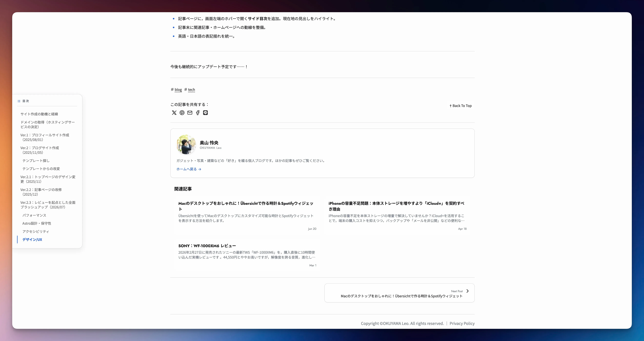The image size is (644, 341).
Task: Open the tech tag link
Action: click(192, 90)
